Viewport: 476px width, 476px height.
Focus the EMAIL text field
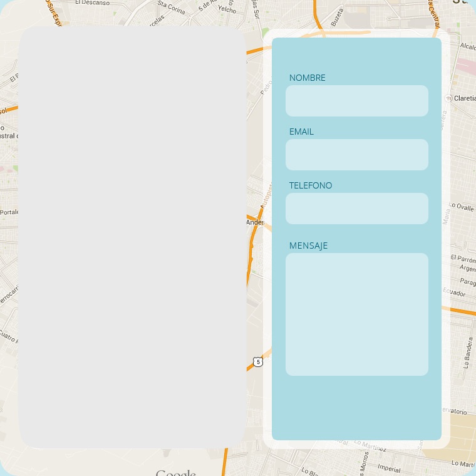point(356,155)
